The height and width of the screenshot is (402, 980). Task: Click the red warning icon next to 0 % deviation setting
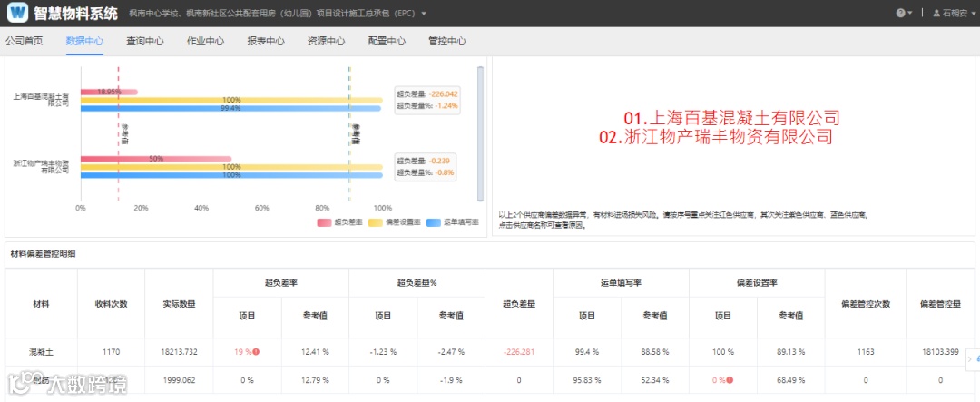[729, 379]
